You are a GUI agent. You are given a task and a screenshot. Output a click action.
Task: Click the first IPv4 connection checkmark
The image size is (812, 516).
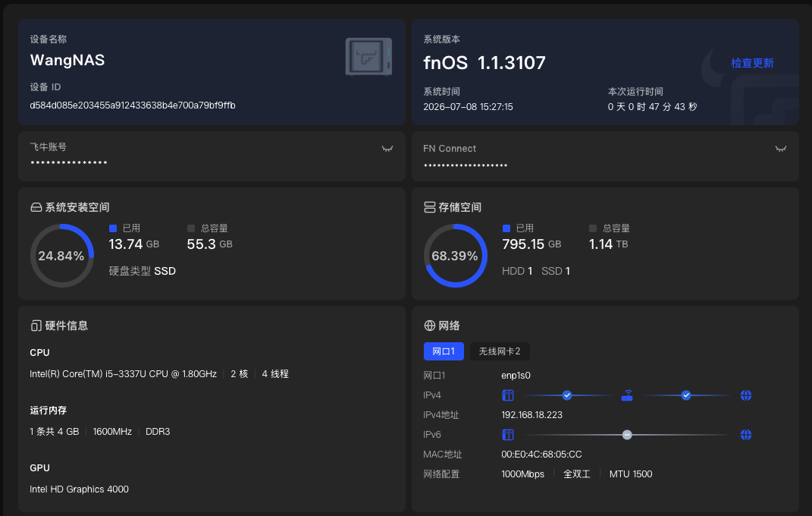point(567,395)
